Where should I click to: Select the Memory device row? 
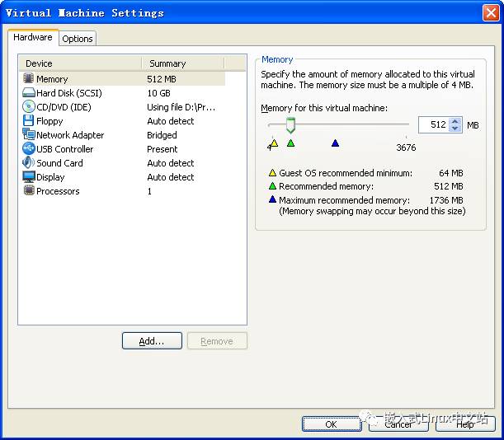[x=124, y=78]
